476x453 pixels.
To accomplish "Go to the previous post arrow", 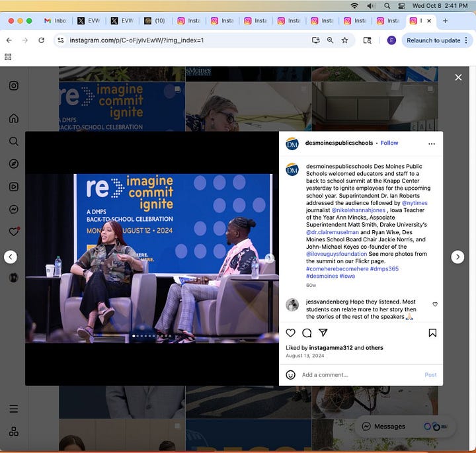I will [x=11, y=257].
